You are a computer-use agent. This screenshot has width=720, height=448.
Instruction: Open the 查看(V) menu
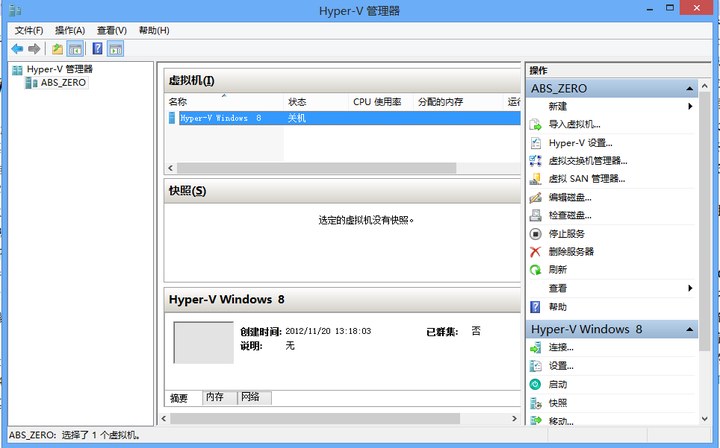112,30
